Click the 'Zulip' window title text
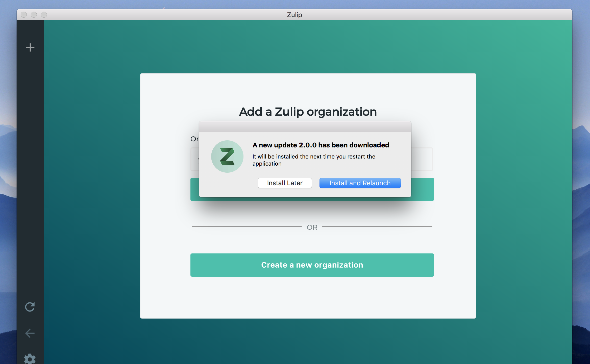The height and width of the screenshot is (364, 590). click(x=294, y=15)
